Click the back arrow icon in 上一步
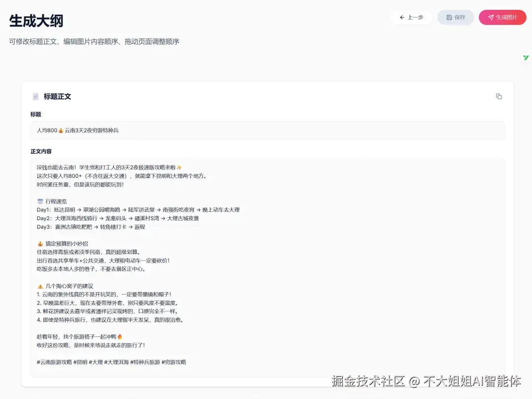The image size is (532, 399). 402,17
